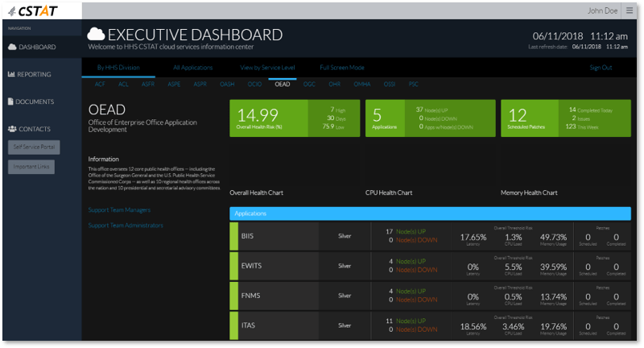Click the Documents file icon
This screenshot has height=348, width=644.
pos(10,101)
